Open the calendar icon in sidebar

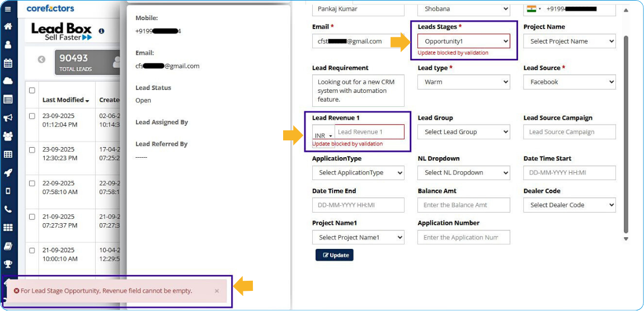(x=8, y=63)
